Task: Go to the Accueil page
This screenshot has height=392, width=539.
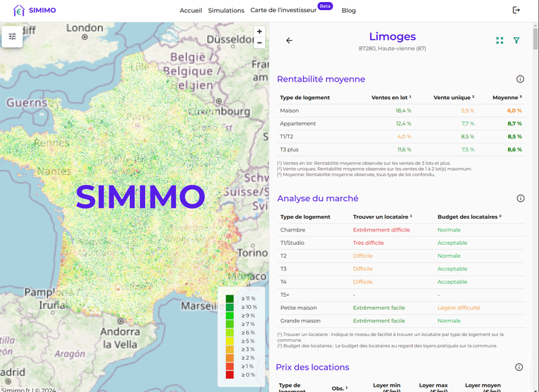Action: click(191, 11)
